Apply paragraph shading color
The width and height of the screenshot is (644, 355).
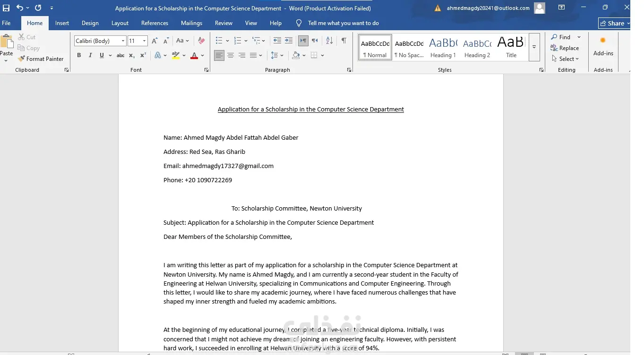[x=296, y=55]
